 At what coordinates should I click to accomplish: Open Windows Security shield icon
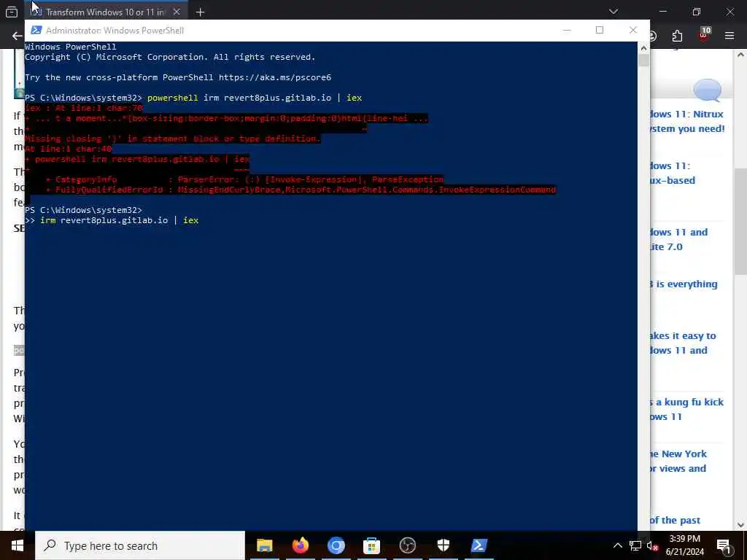pyautogui.click(x=443, y=545)
